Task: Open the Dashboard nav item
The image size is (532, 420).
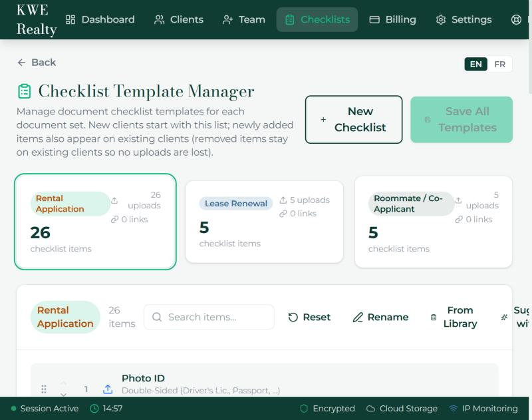Action: pos(100,20)
